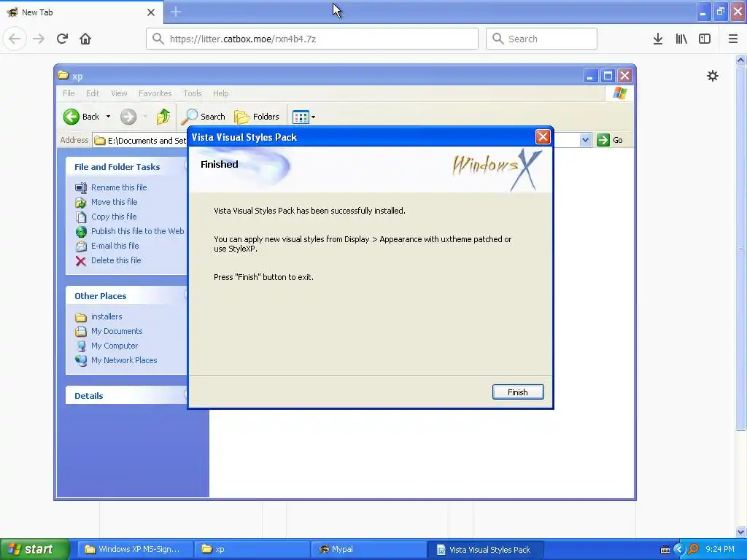Reload the current browser page

coord(63,39)
